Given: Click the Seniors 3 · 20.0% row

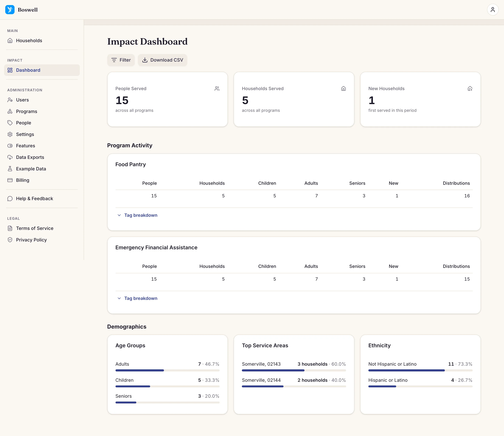Looking at the screenshot, I should [167, 399].
